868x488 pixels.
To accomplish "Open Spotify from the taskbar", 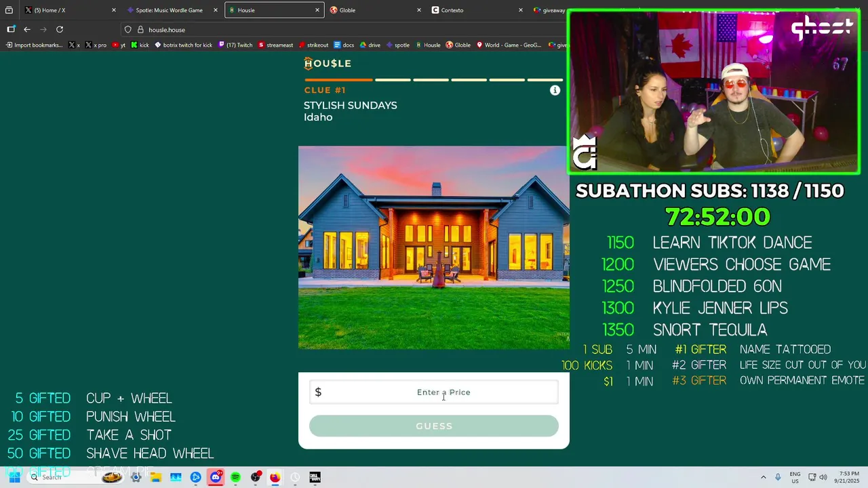I will pyautogui.click(x=235, y=477).
